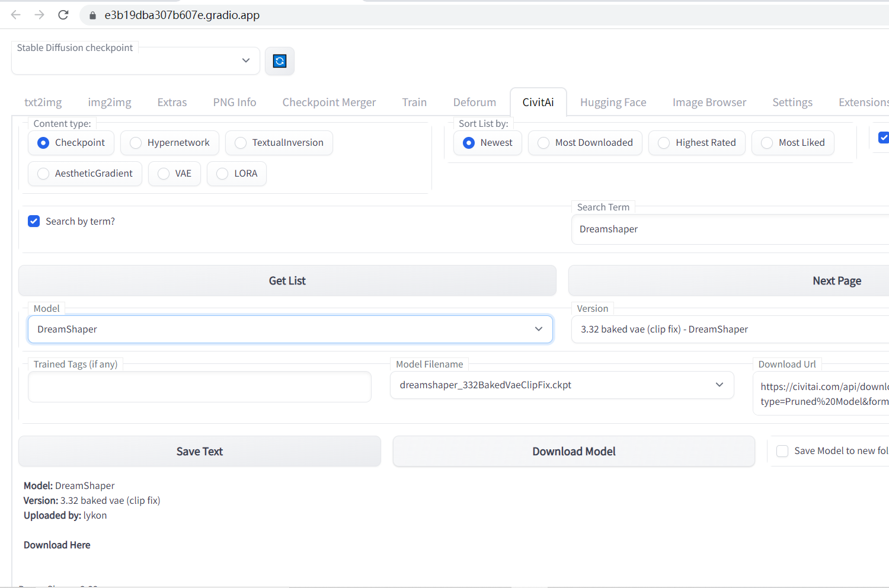Click the Download Model button
The height and width of the screenshot is (588, 889).
574,451
